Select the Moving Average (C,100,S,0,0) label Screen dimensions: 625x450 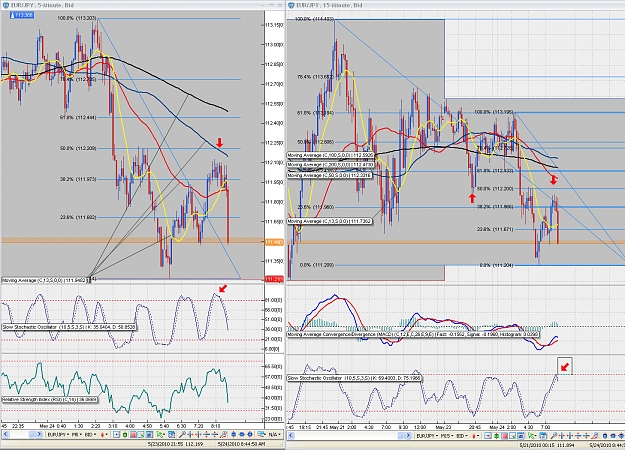(x=330, y=155)
